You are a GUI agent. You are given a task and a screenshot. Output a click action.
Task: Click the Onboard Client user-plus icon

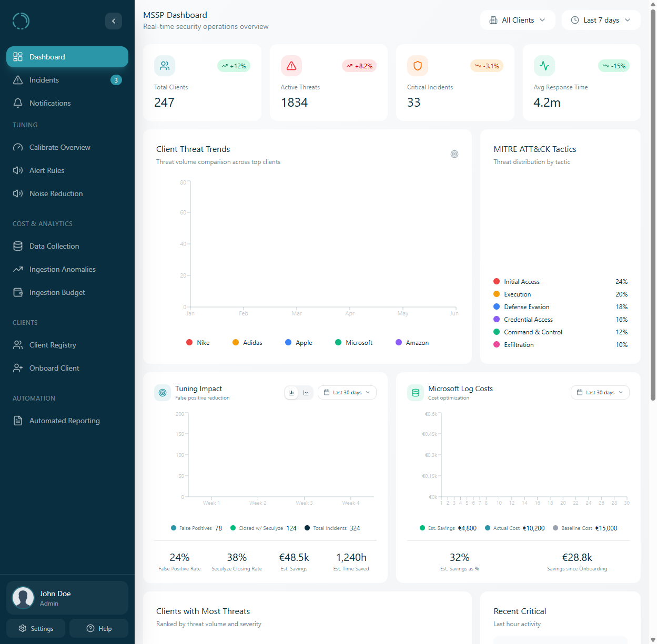point(18,368)
